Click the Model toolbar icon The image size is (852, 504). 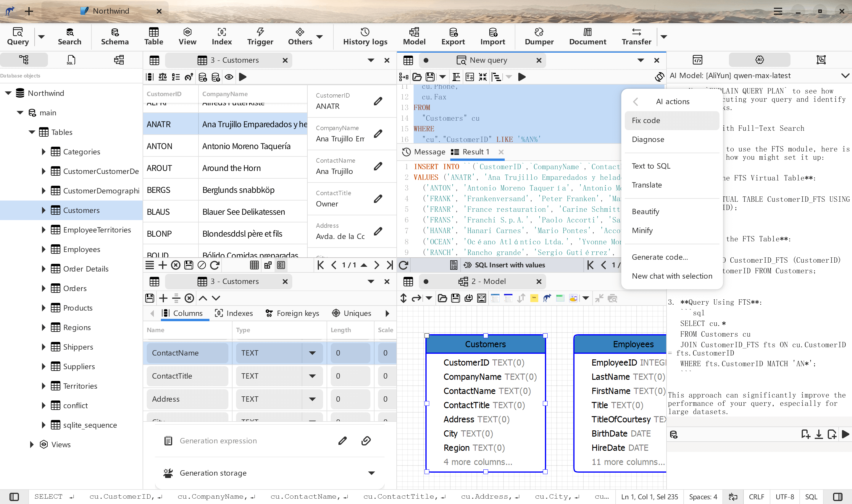click(x=414, y=36)
